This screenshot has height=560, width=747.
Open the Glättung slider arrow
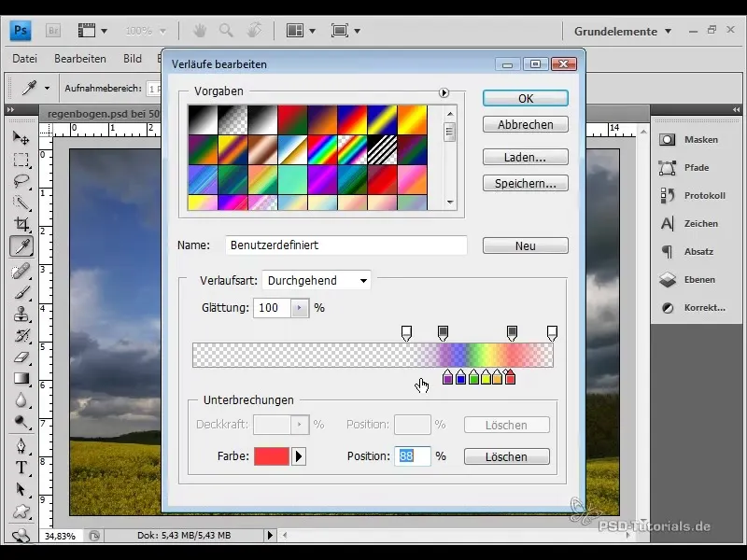click(299, 308)
